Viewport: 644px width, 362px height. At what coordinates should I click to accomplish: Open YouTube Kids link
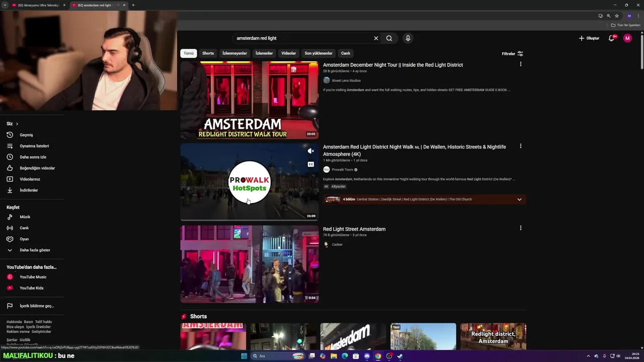click(x=32, y=288)
